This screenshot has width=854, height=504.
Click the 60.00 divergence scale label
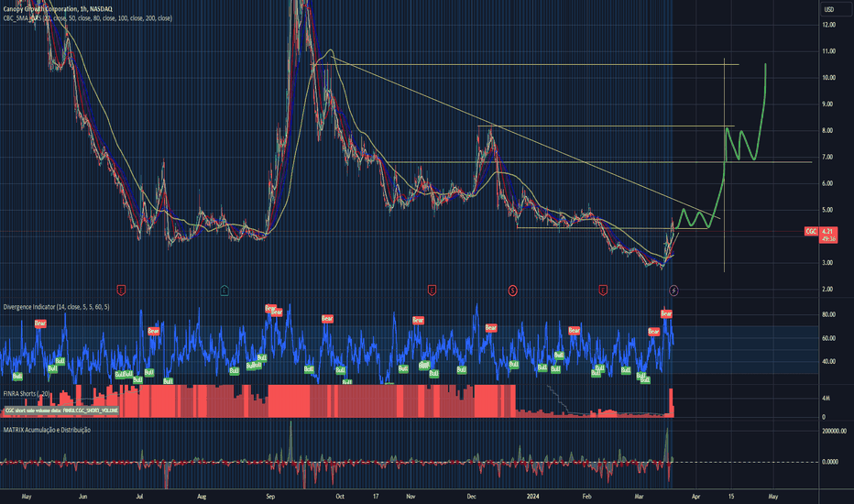click(x=828, y=338)
